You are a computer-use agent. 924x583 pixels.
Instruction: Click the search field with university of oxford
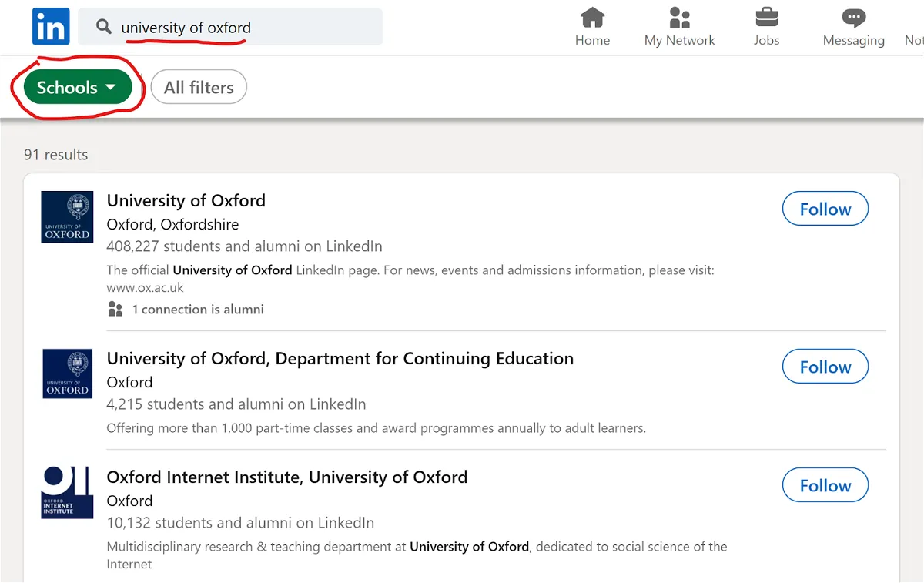(230, 27)
